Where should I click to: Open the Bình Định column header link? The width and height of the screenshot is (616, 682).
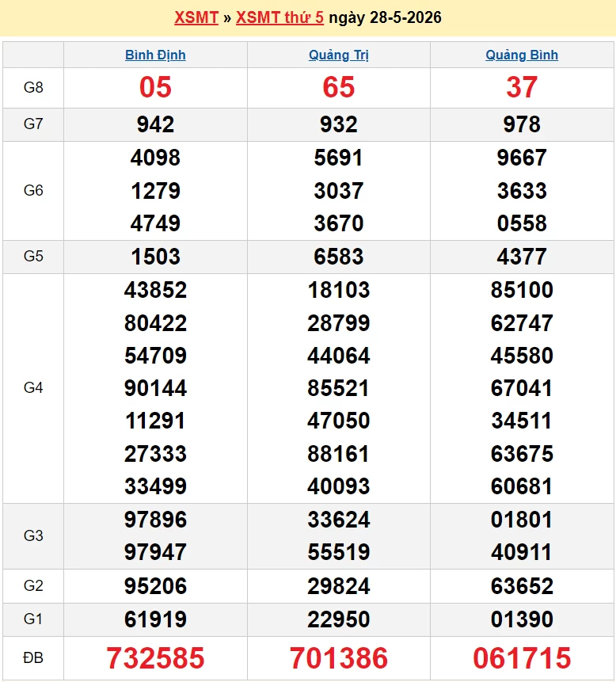155,55
